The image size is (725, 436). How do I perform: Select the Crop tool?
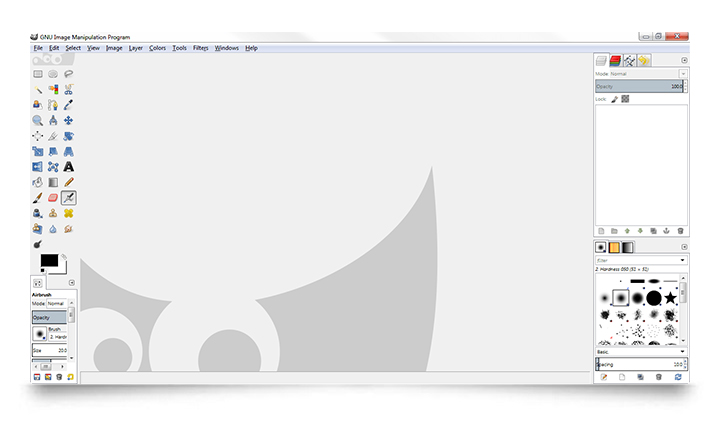(53, 136)
